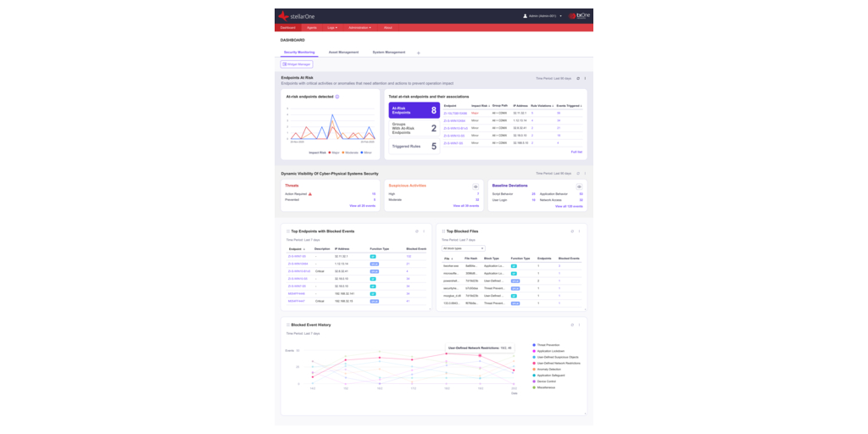This screenshot has width=868, height=434.
Task: Expand the Logs menu dropdown
Action: (x=331, y=27)
